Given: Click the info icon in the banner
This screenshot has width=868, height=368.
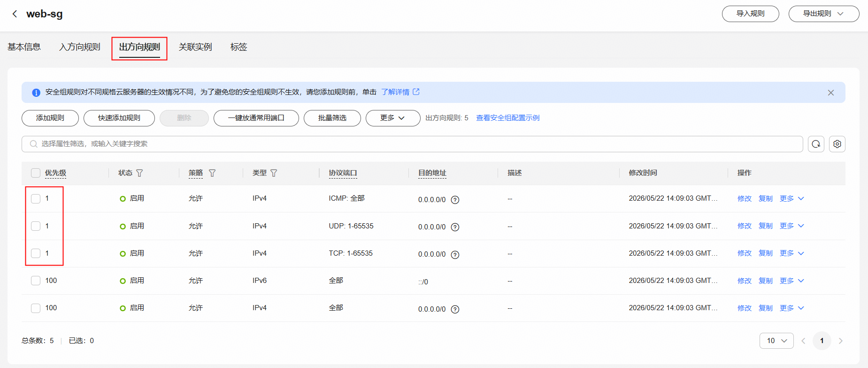Looking at the screenshot, I should [36, 93].
